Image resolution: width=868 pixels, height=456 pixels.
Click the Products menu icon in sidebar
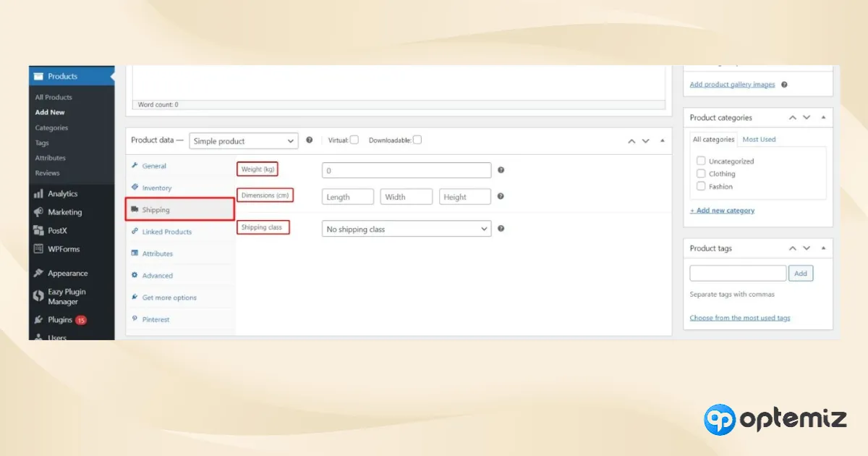(x=38, y=76)
